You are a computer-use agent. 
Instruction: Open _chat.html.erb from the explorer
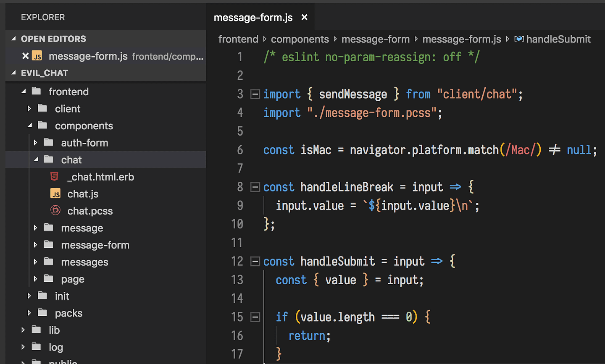click(x=101, y=177)
